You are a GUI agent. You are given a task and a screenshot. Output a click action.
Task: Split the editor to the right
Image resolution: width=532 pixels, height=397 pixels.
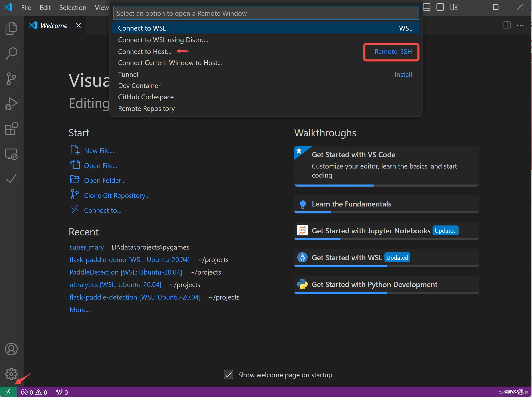(x=507, y=25)
